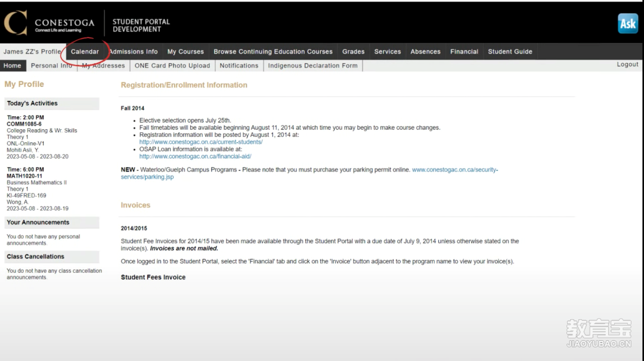Select Browse Continuing Education Courses
This screenshot has width=644, height=361.
pos(273,52)
